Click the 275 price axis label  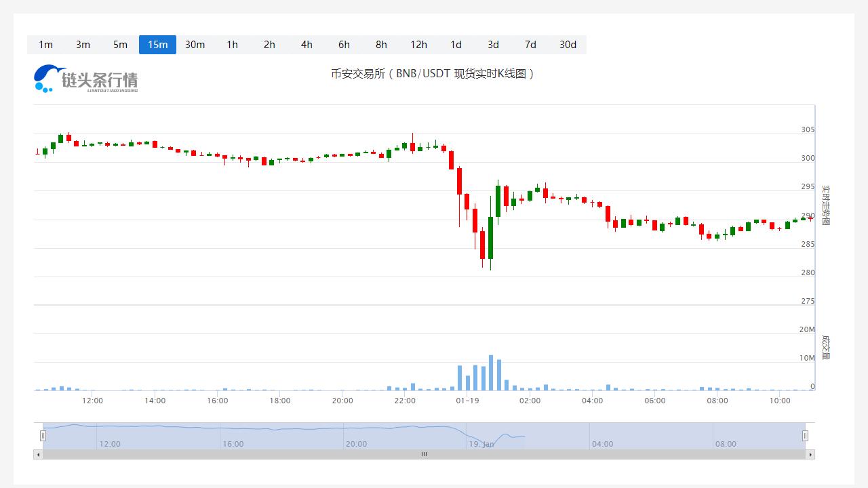[x=808, y=301]
